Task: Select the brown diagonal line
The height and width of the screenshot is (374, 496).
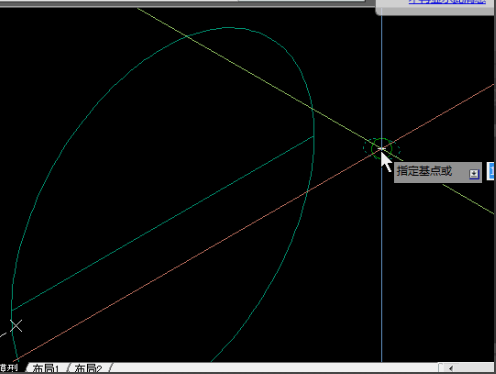Action: click(200, 252)
